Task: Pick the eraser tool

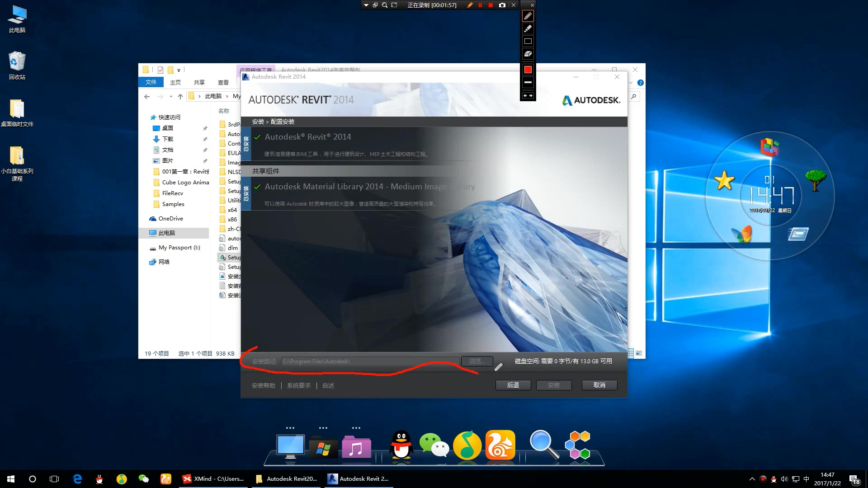Action: click(528, 54)
